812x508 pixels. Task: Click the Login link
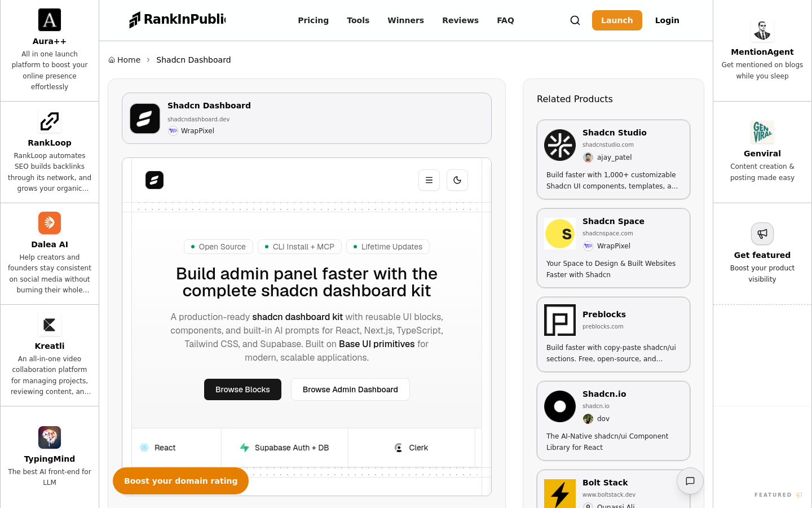point(667,20)
